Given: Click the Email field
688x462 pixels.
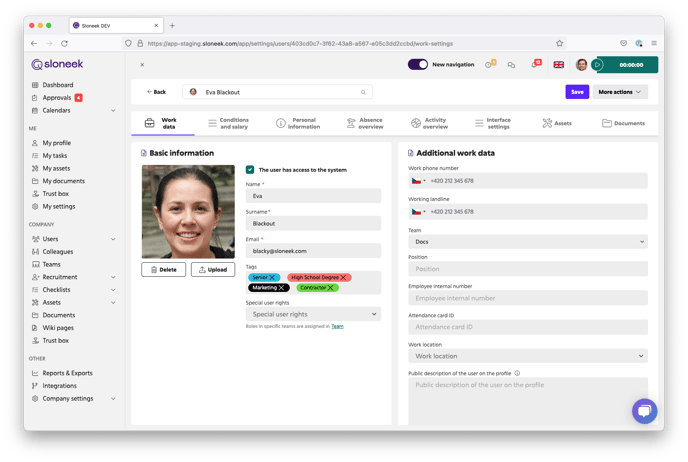Looking at the screenshot, I should pyautogui.click(x=313, y=251).
